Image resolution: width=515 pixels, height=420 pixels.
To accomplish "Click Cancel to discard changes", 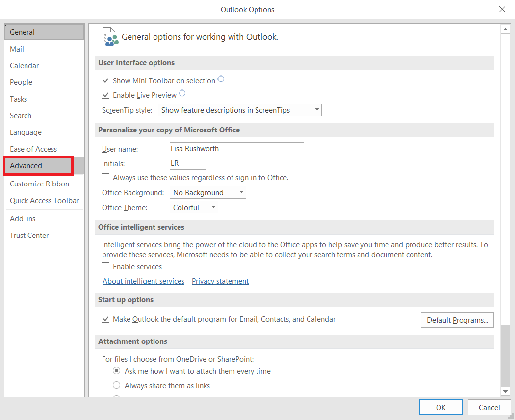I will pos(489,408).
